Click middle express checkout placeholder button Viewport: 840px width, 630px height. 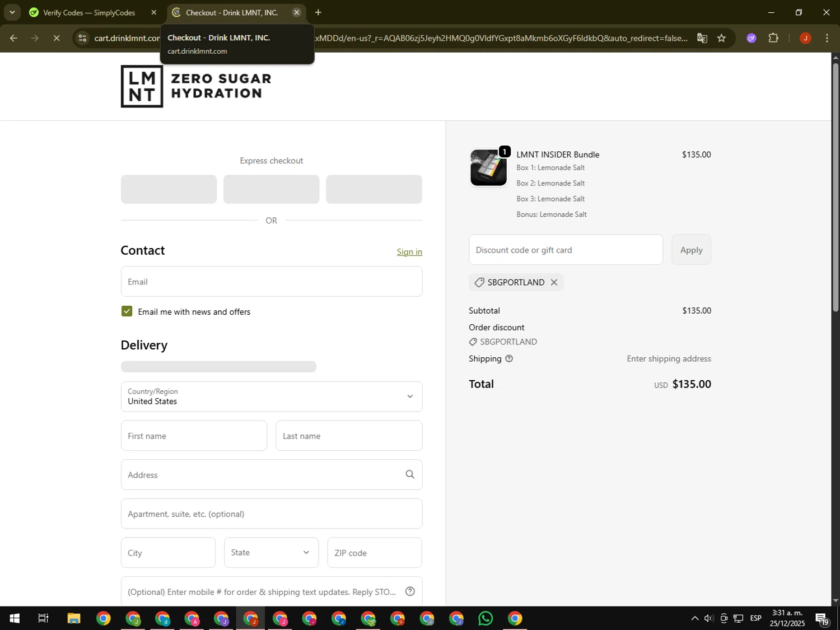click(x=272, y=189)
